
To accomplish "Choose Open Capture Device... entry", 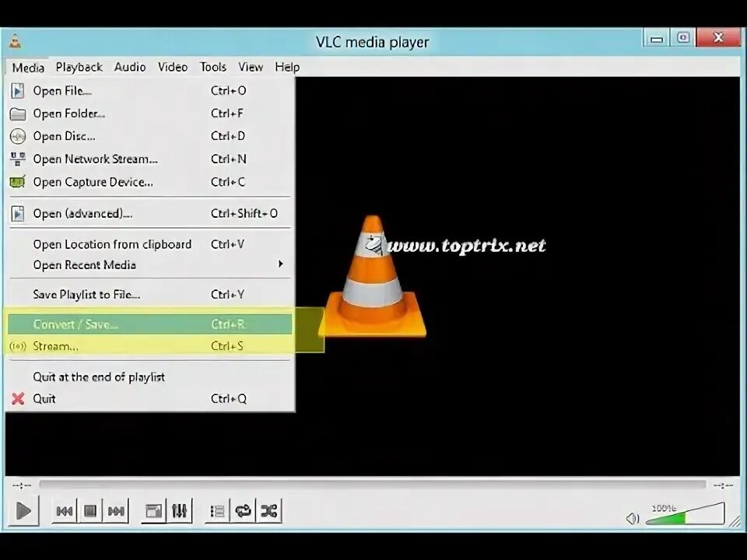I will click(x=150, y=182).
